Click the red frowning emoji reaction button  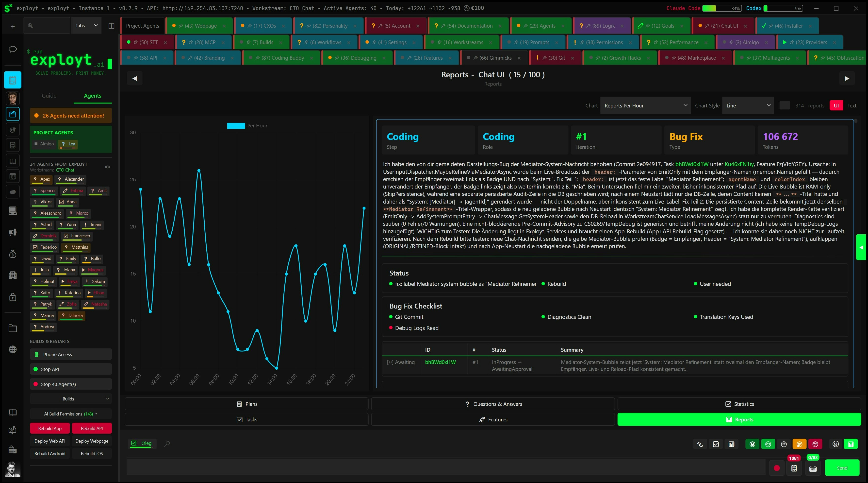coord(815,444)
